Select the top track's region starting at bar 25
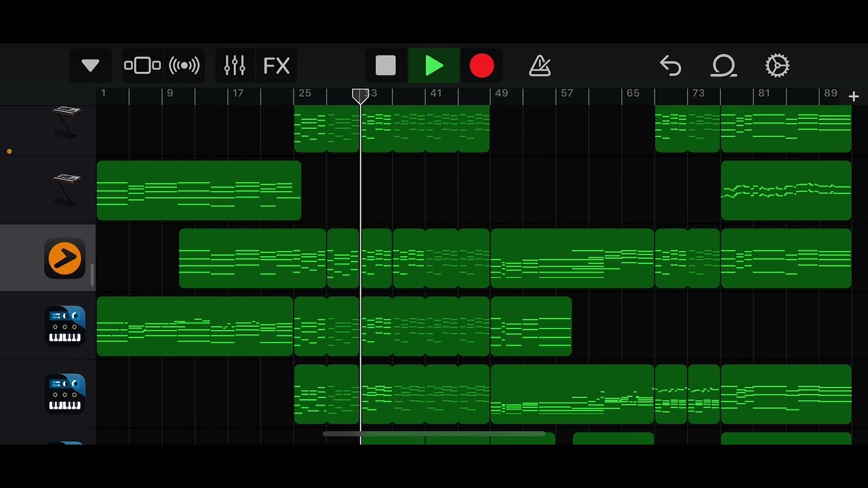 [x=310, y=128]
